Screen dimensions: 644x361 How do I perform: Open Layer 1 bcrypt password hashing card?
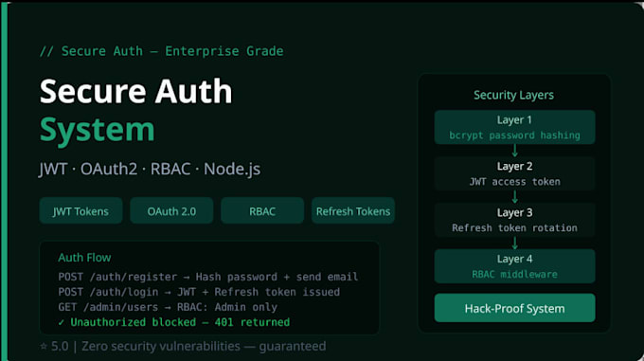coord(514,127)
